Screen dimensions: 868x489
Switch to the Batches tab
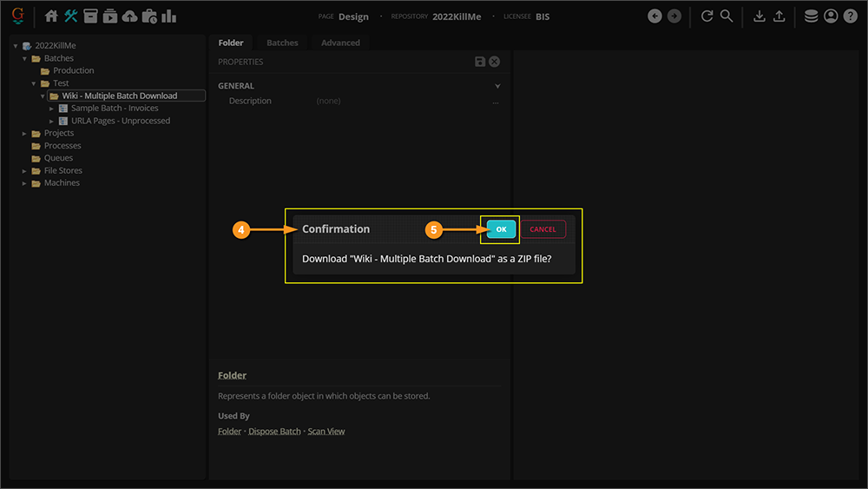(282, 43)
